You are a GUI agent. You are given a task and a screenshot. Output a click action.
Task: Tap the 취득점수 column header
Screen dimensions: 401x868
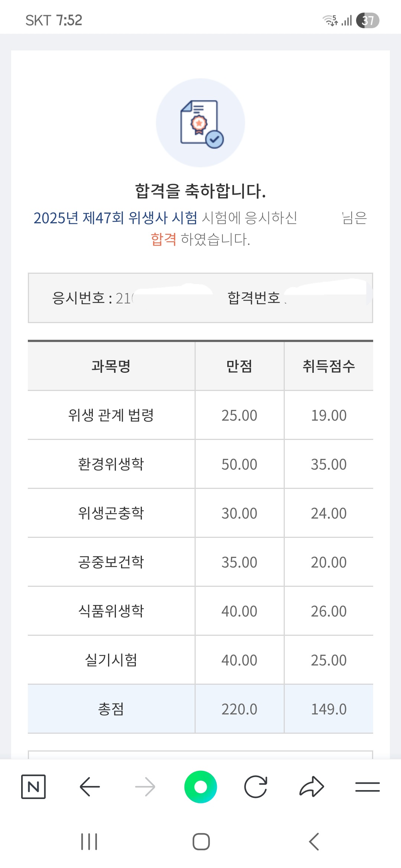point(329,366)
